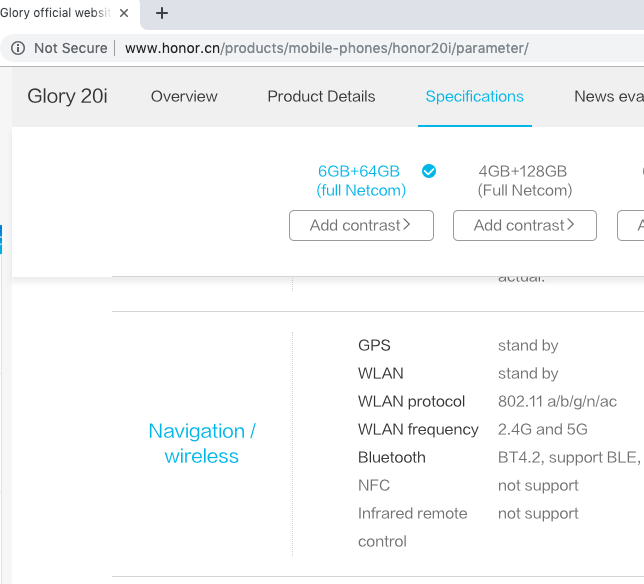Click the site information icon
Screen dimensions: 644x584
click(18, 48)
